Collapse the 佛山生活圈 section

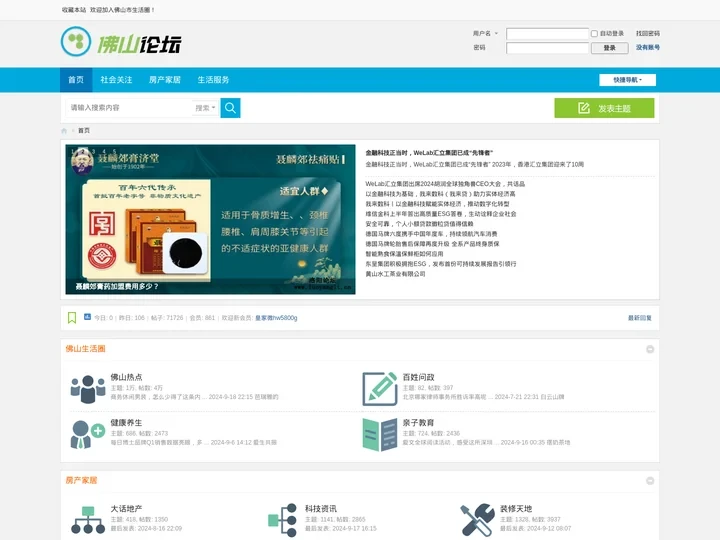(x=650, y=349)
